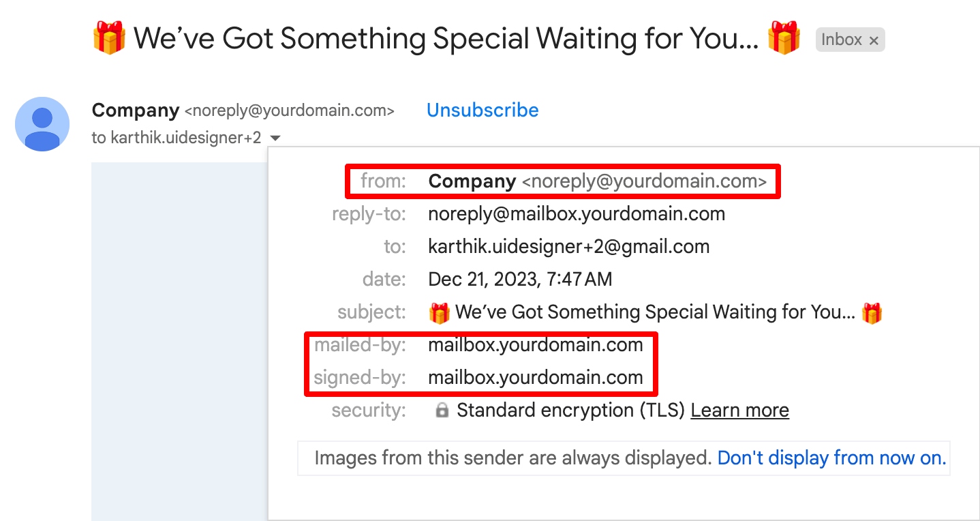Click the gift emoji before the subject title

[x=109, y=38]
